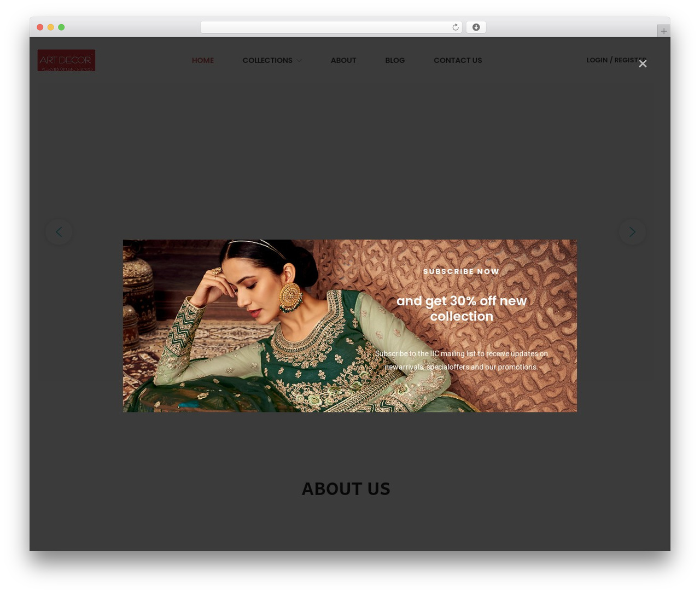This screenshot has height=593, width=700.
Task: Add a new browser tab
Action: pos(663,31)
